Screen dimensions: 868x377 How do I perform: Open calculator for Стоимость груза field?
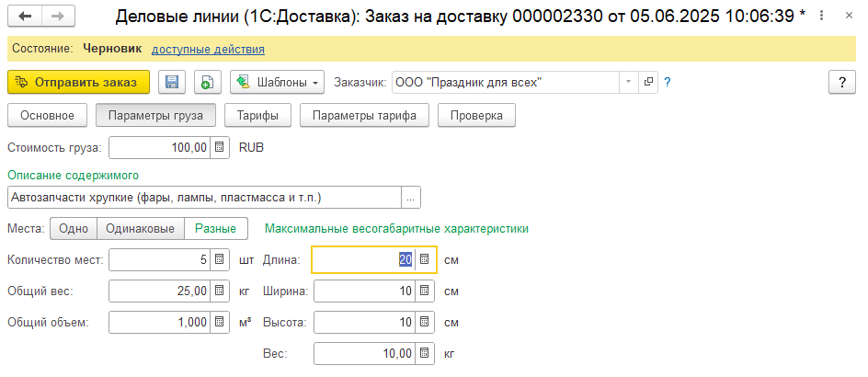(x=220, y=146)
